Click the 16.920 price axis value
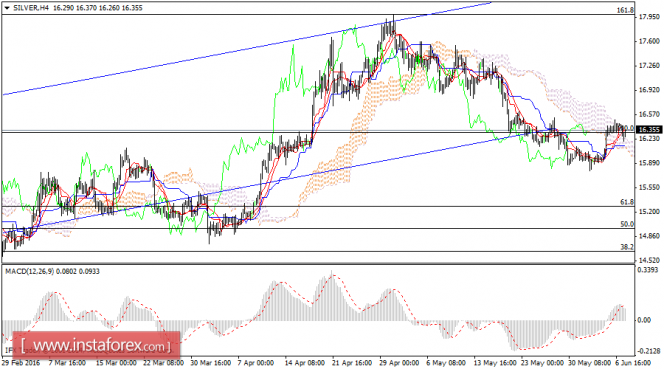Screen dimensions: 664x369 (x=649, y=90)
